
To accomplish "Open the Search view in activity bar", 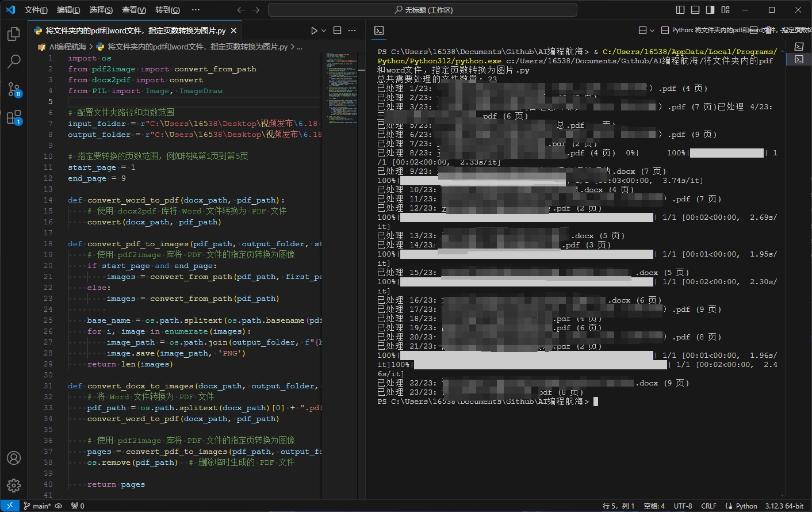I will (14, 62).
